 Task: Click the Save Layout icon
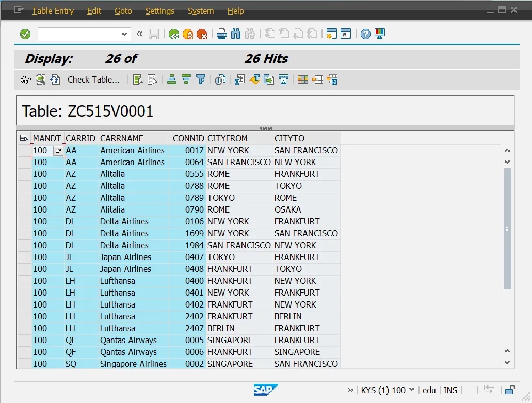tap(332, 79)
